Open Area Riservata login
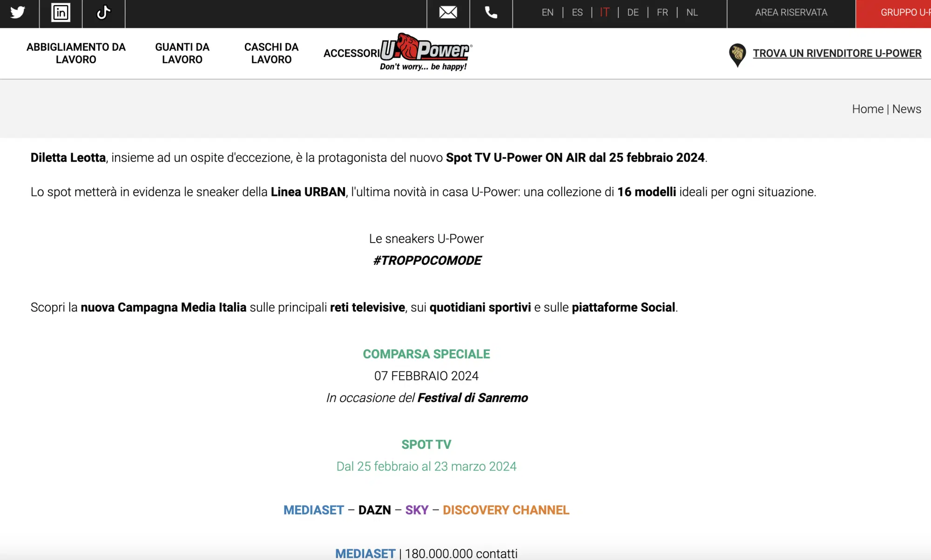This screenshot has width=931, height=560. click(x=791, y=13)
